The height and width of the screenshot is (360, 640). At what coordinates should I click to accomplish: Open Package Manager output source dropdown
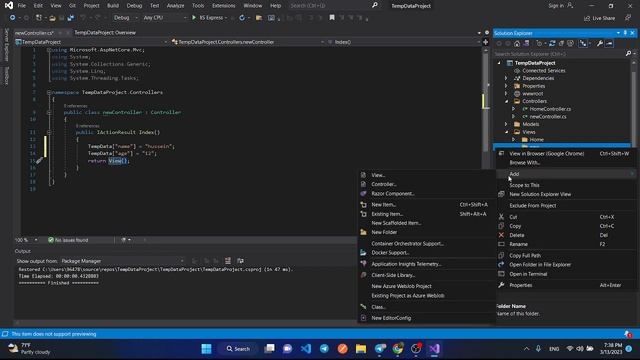(x=122, y=261)
